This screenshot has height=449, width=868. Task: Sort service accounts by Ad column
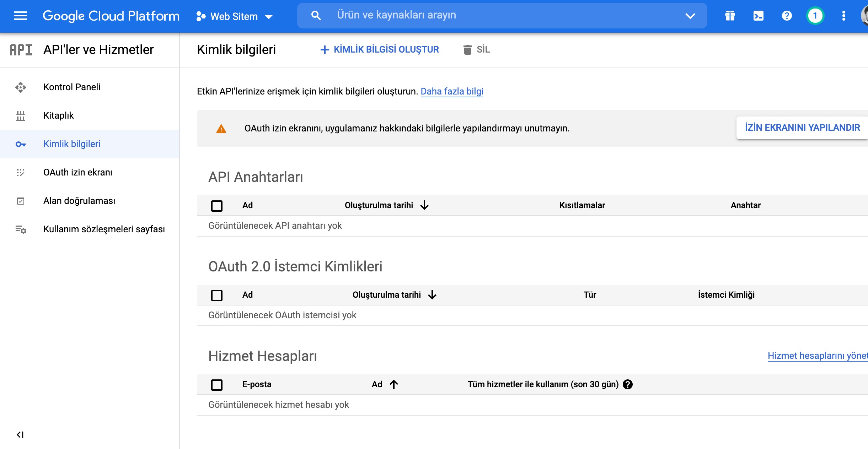(x=385, y=384)
